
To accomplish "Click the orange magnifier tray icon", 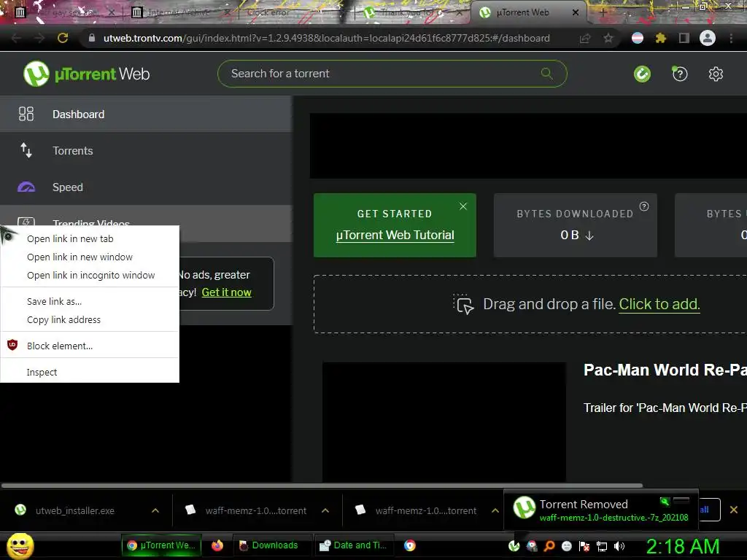I will [x=549, y=546].
